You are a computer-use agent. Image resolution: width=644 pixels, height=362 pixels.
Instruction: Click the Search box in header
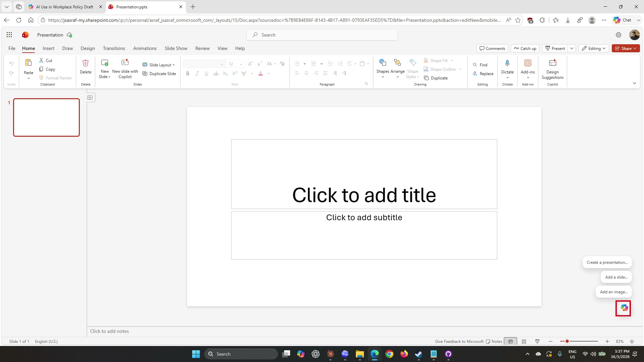click(x=322, y=35)
